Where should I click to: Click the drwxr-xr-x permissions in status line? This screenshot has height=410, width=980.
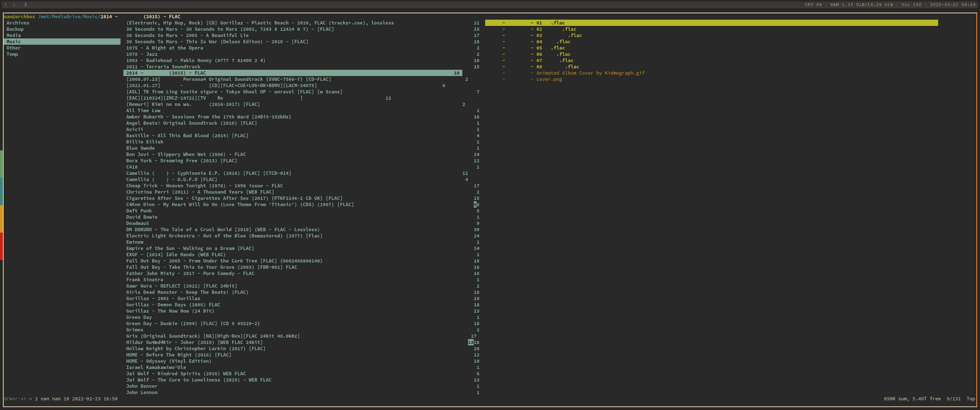[x=18, y=399]
